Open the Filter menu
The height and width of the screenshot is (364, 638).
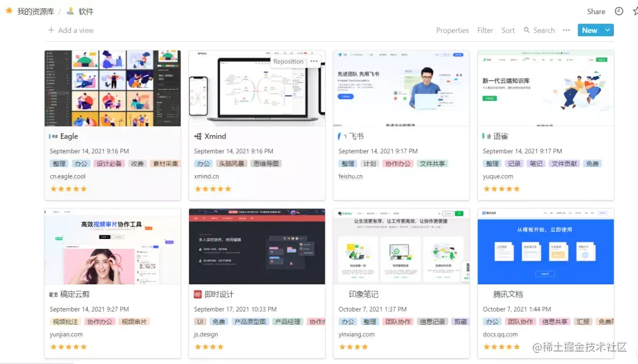click(x=485, y=30)
